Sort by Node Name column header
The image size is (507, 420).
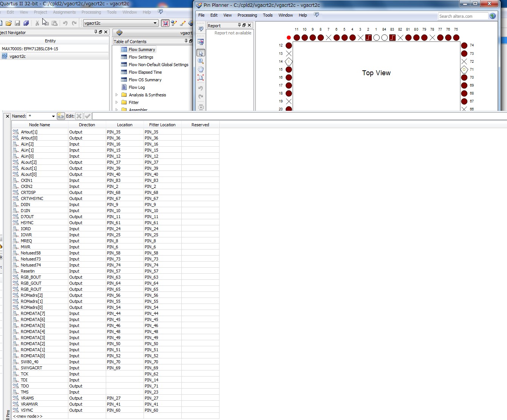pyautogui.click(x=40, y=125)
